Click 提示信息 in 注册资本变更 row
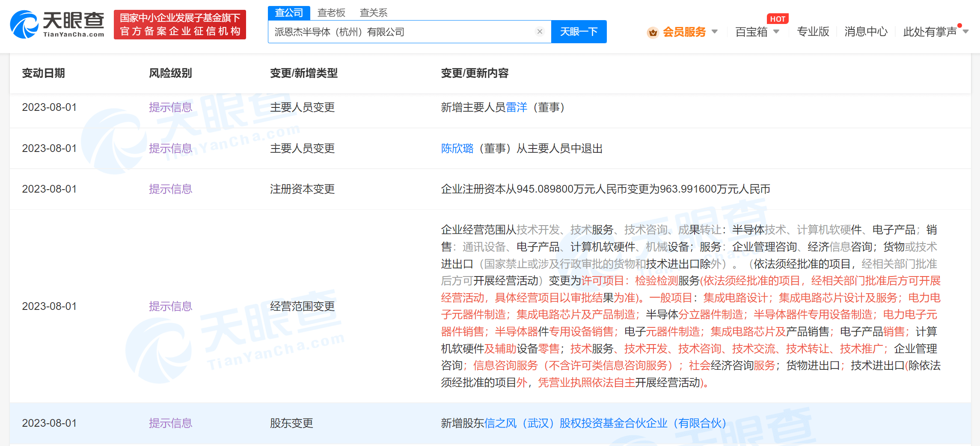This screenshot has height=446, width=980. [170, 189]
